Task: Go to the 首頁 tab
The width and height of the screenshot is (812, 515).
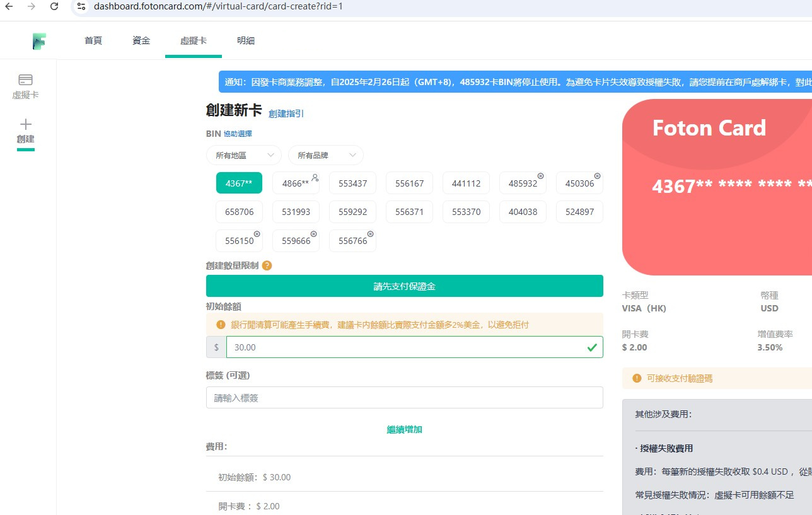Action: pyautogui.click(x=93, y=40)
